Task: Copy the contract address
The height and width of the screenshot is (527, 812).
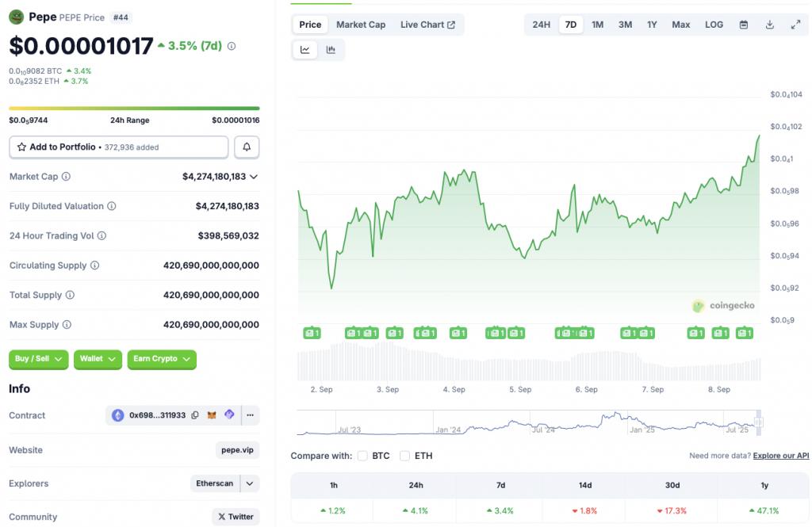Action: (x=195, y=415)
